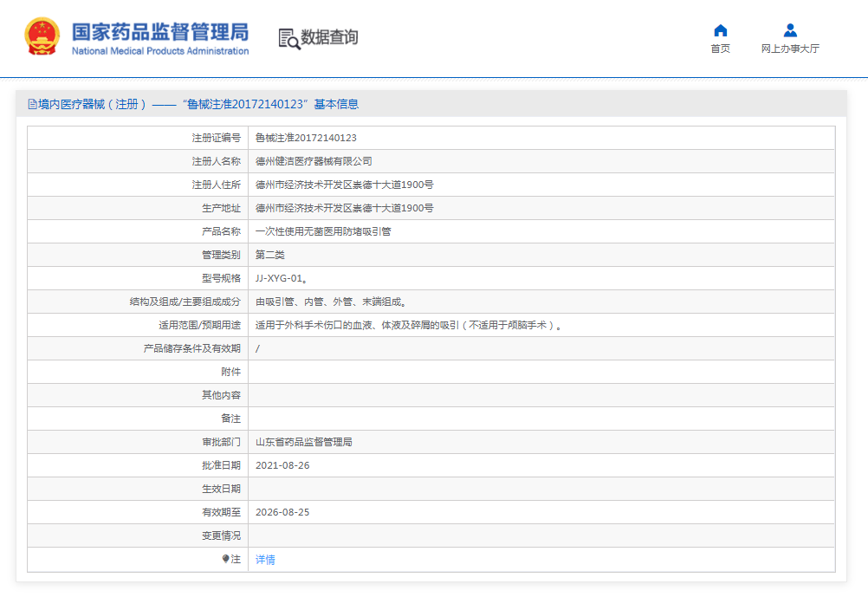
Task: Click the 数据查询 heading
Action: coord(329,37)
